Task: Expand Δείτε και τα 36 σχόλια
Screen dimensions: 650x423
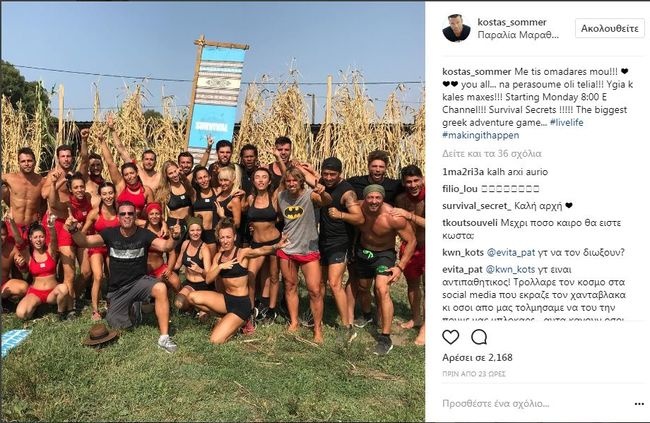Action: pos(492,154)
